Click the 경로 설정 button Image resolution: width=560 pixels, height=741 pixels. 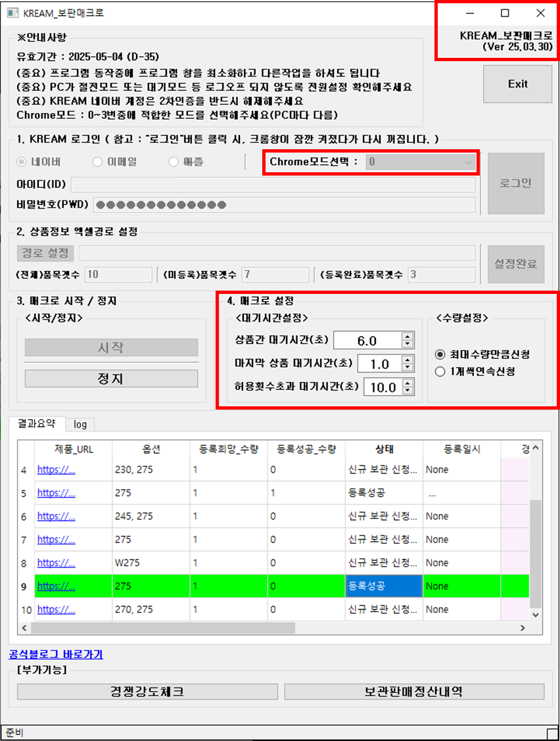pyautogui.click(x=45, y=253)
